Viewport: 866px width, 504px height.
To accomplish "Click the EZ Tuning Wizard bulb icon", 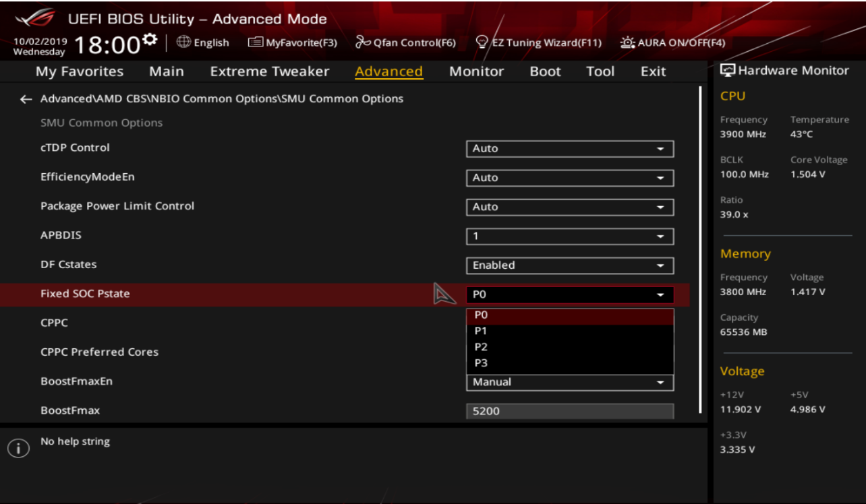I will (482, 42).
